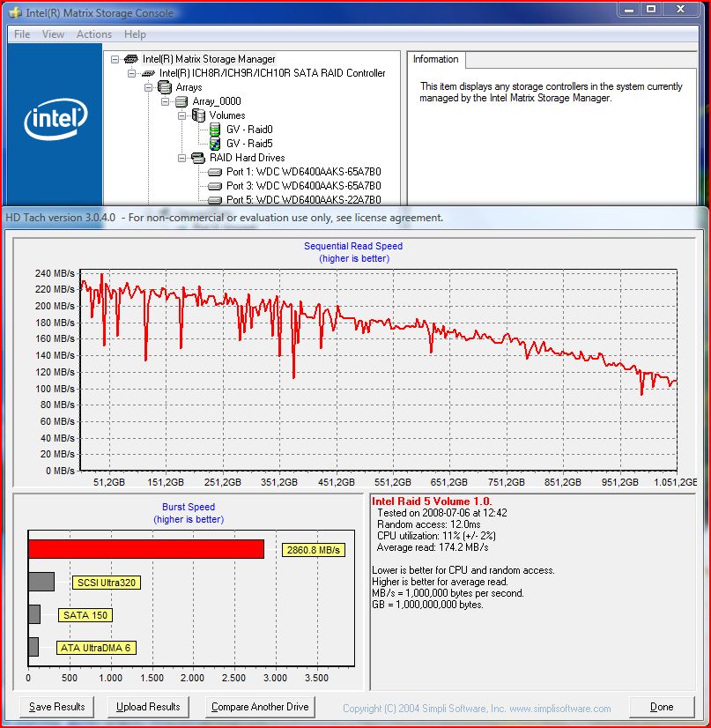Click Compare Another Drive button
The width and height of the screenshot is (711, 728).
[260, 707]
